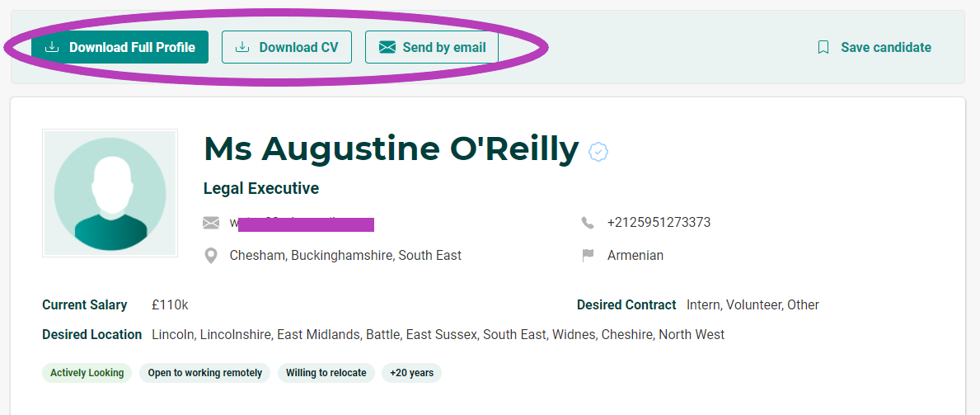This screenshot has width=980, height=415.
Task: Click the location pin icon beside Chesham
Action: point(211,256)
